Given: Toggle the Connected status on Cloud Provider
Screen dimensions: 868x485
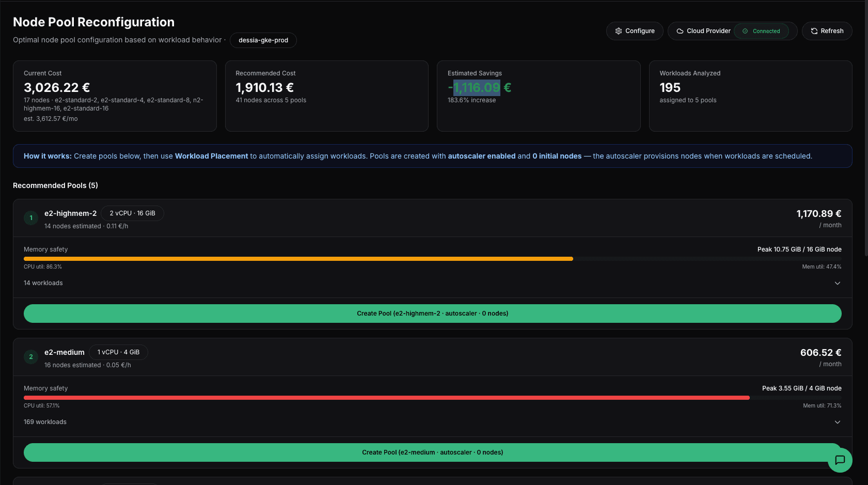Looking at the screenshot, I should point(762,31).
